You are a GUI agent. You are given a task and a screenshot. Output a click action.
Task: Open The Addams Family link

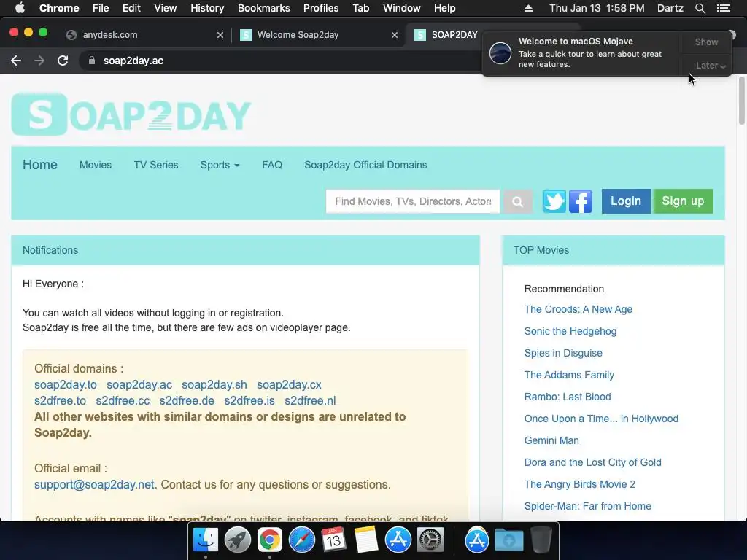click(x=569, y=376)
